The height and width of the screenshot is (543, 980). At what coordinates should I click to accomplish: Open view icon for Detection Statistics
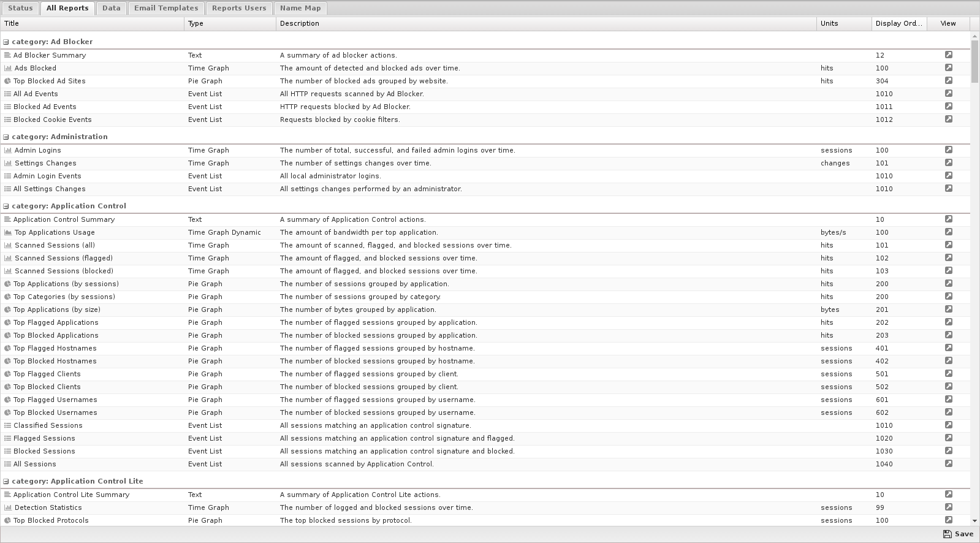coord(948,507)
